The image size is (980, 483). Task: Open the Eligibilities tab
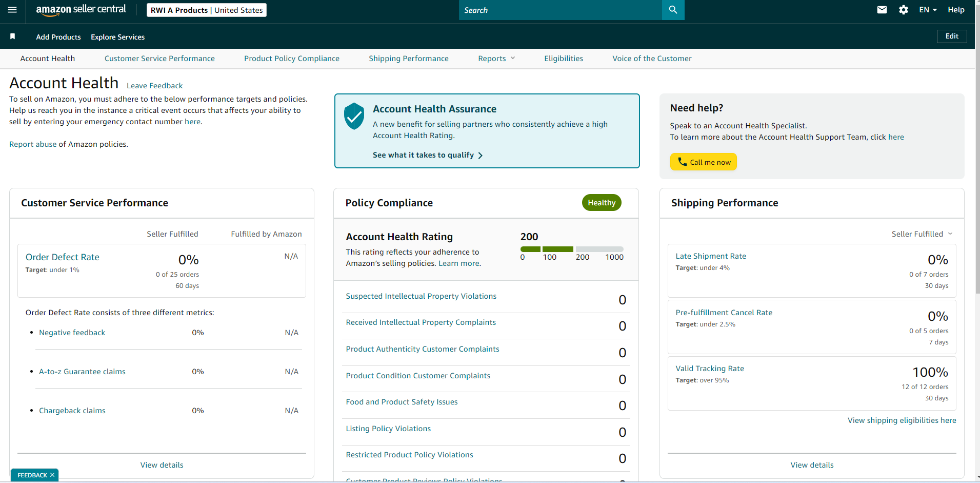point(564,59)
